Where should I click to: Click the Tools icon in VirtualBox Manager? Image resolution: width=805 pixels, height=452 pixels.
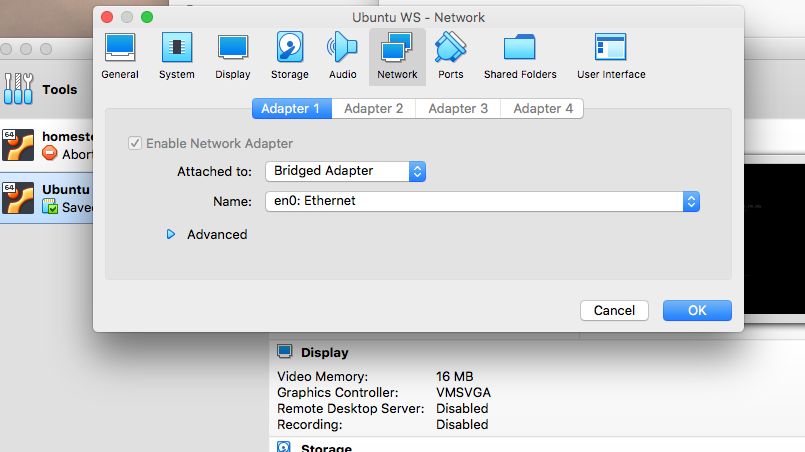18,88
